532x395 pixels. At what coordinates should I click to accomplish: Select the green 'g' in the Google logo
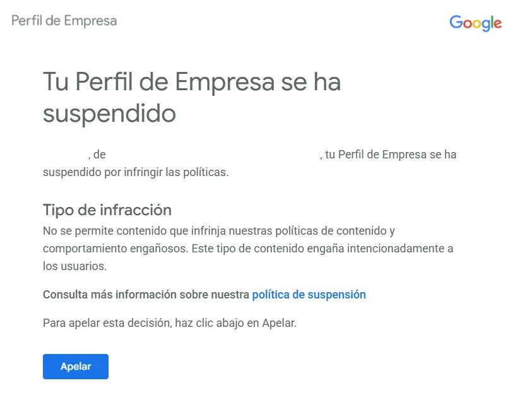tap(486, 25)
